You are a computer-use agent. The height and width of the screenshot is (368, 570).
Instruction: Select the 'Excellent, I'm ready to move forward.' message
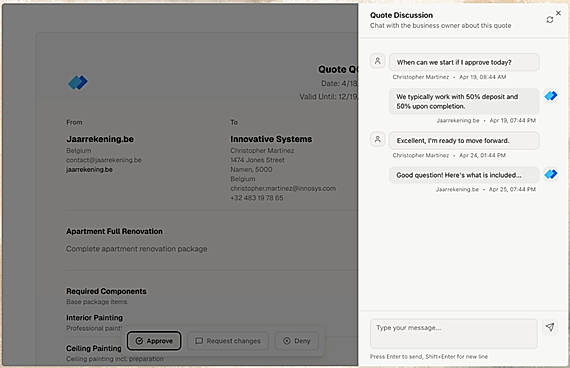[464, 140]
